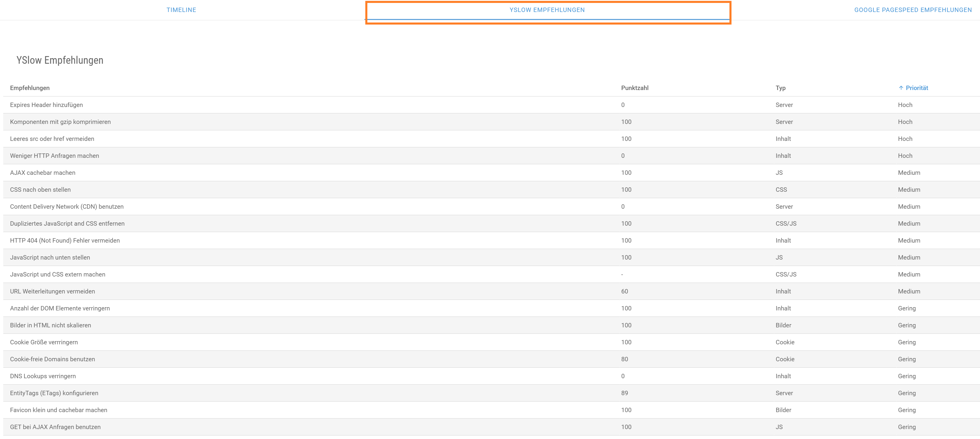This screenshot has height=439, width=980.
Task: Click 'Favicon klein und cachebar machen'
Action: (x=59, y=410)
